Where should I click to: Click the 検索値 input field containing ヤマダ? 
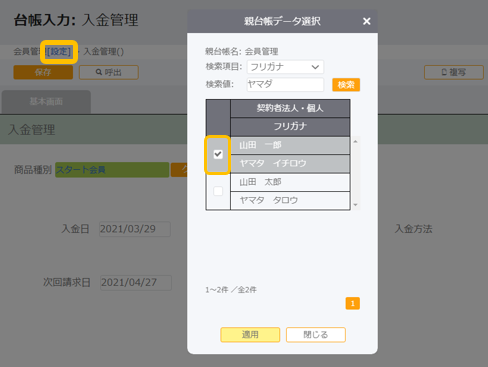click(x=285, y=84)
